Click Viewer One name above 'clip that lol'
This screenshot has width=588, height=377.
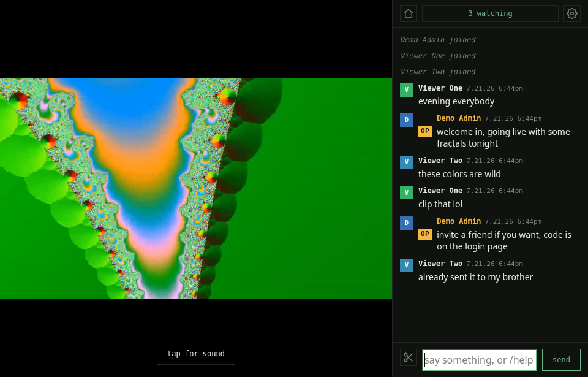point(440,191)
